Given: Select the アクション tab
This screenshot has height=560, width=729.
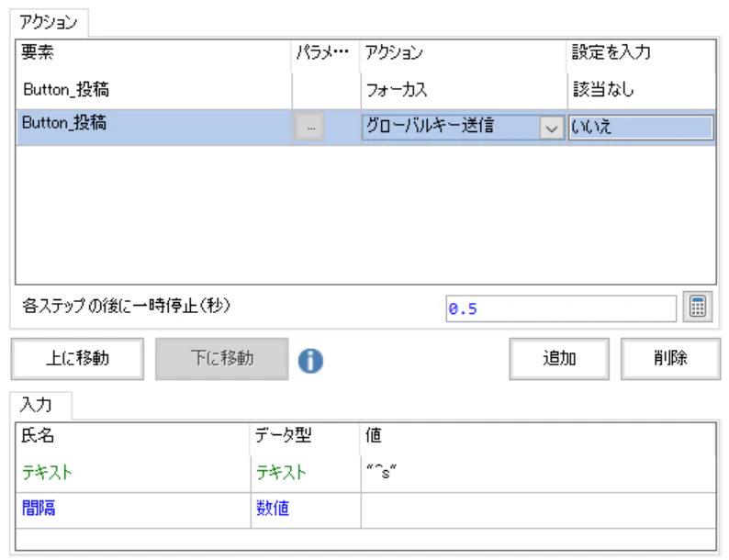Looking at the screenshot, I should [49, 22].
